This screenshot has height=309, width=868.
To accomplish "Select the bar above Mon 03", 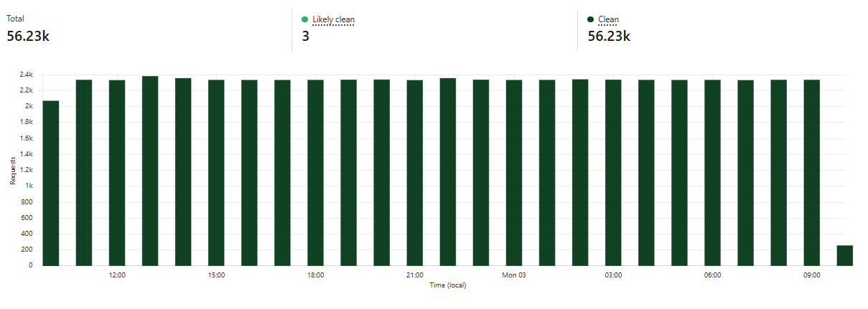I will pos(514,172).
